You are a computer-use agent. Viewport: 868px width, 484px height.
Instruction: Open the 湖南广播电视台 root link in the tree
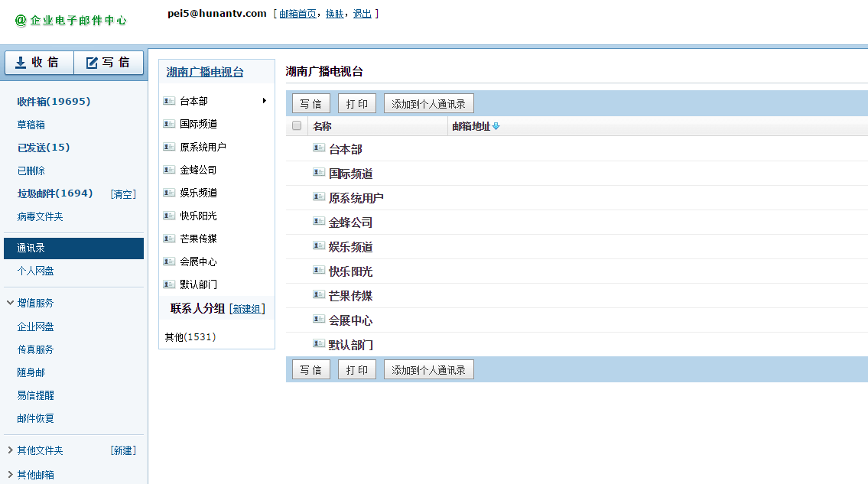coord(205,72)
